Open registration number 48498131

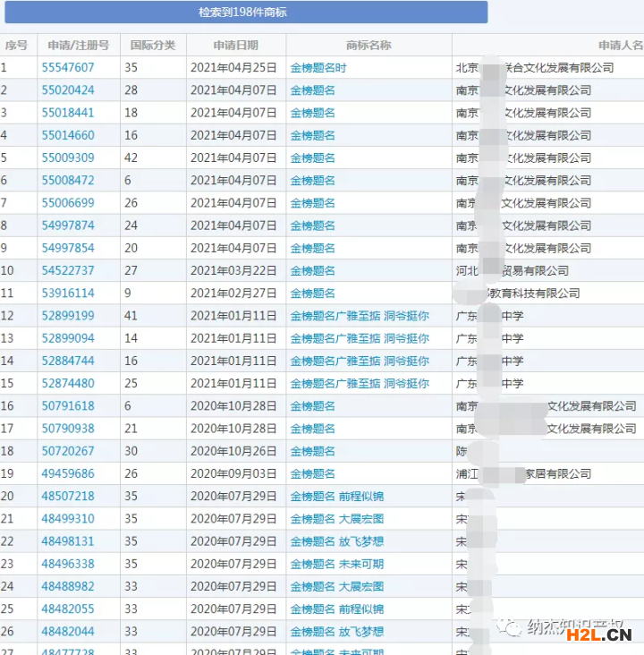68,541
